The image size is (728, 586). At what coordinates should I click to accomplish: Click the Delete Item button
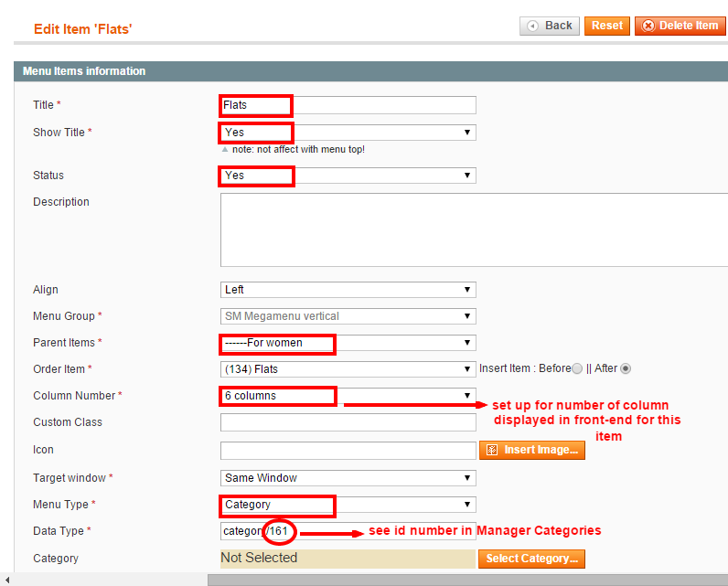click(x=680, y=26)
